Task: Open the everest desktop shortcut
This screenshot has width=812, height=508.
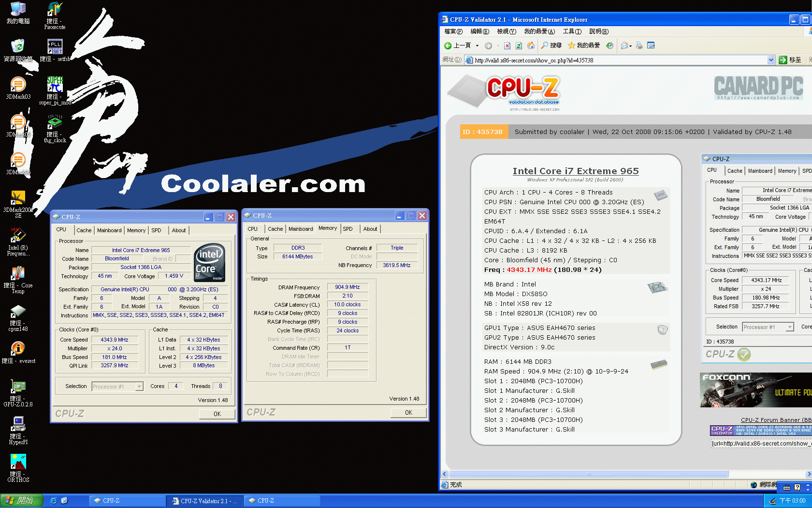Action: point(18,353)
